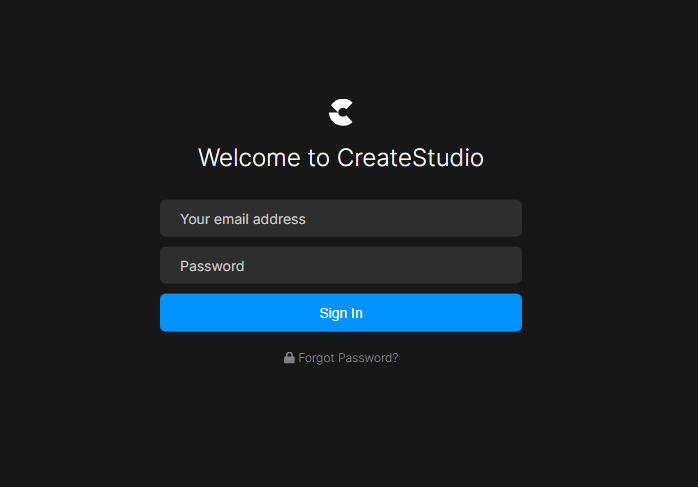Select the white C-shaped logo at top
698x487 pixels.
341,112
